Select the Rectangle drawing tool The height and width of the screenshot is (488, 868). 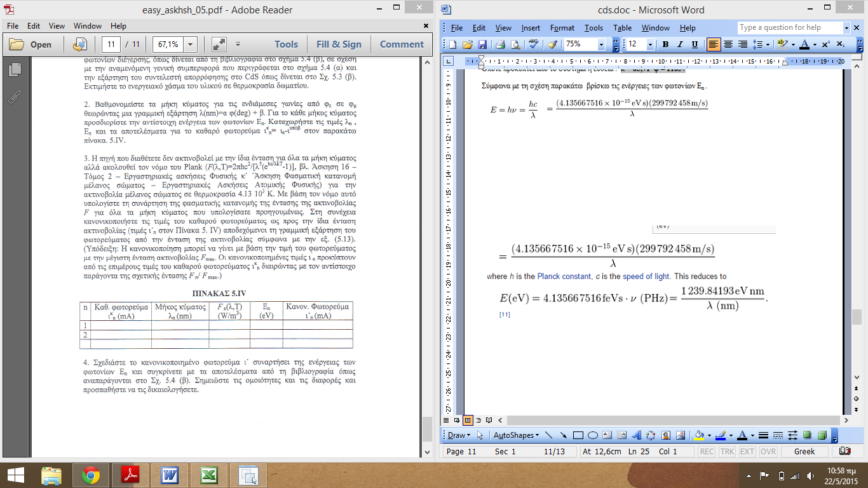578,435
